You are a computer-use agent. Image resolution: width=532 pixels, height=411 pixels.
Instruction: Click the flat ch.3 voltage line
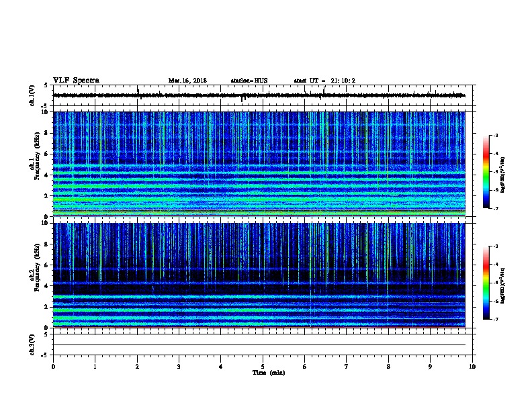(259, 345)
